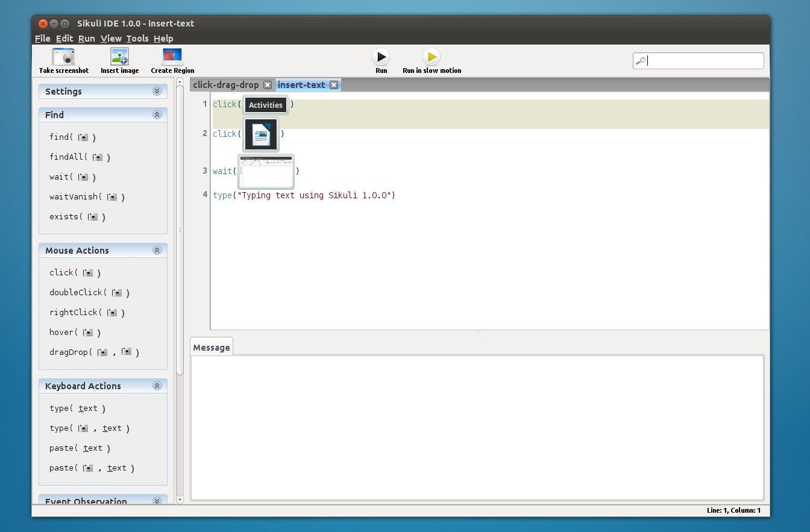
Task: Insert the waitVanish() command
Action: 87,197
